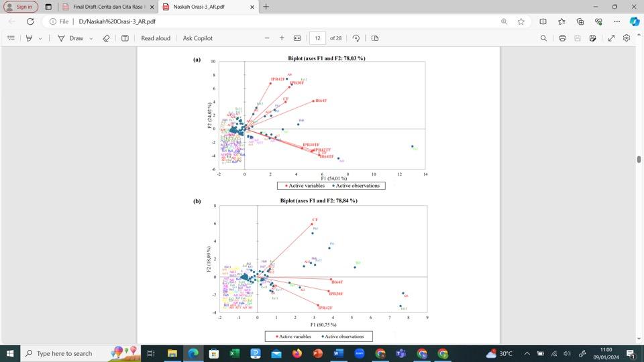The image size is (644, 362).
Task: Close the Final Draft-Cerita tab
Action: (152, 7)
